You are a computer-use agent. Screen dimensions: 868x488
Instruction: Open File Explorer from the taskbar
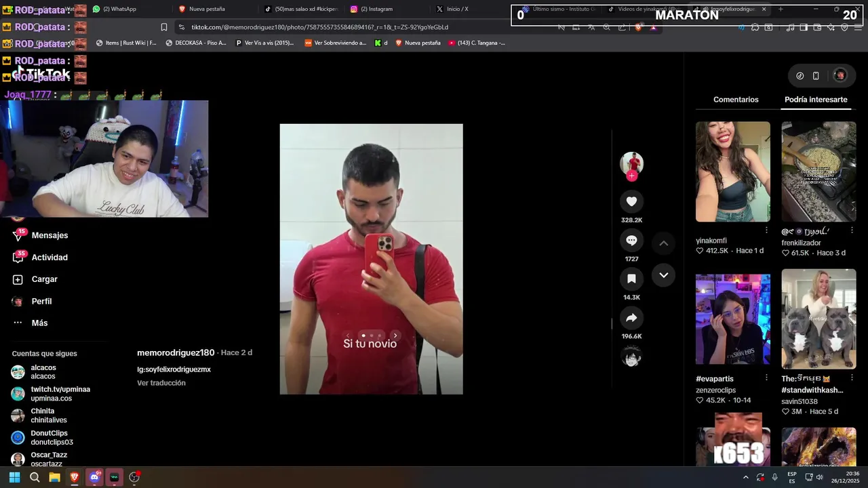click(x=54, y=477)
